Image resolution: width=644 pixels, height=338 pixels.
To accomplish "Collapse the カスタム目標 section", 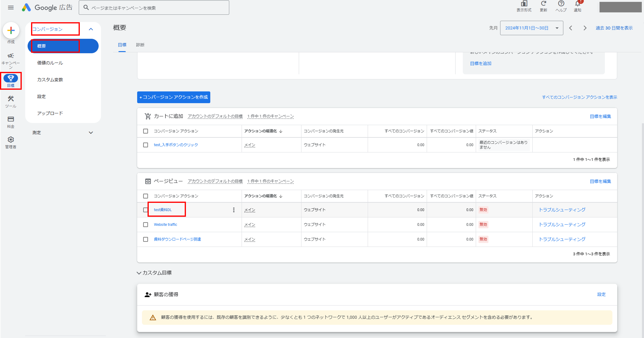I will pos(139,273).
